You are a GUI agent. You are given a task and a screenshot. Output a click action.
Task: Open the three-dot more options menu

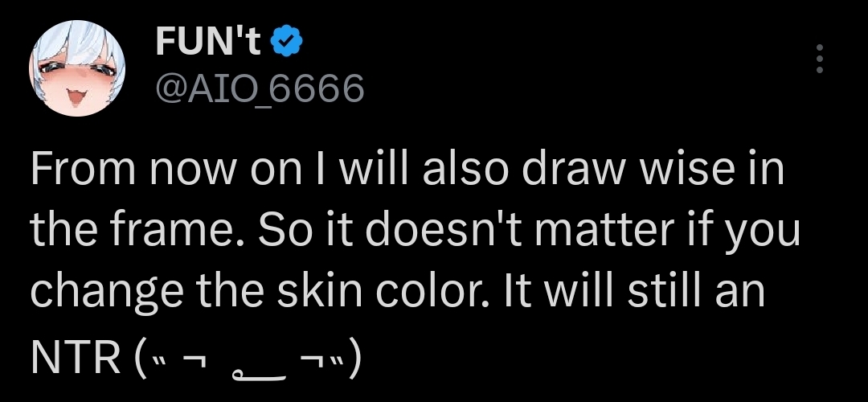(820, 59)
